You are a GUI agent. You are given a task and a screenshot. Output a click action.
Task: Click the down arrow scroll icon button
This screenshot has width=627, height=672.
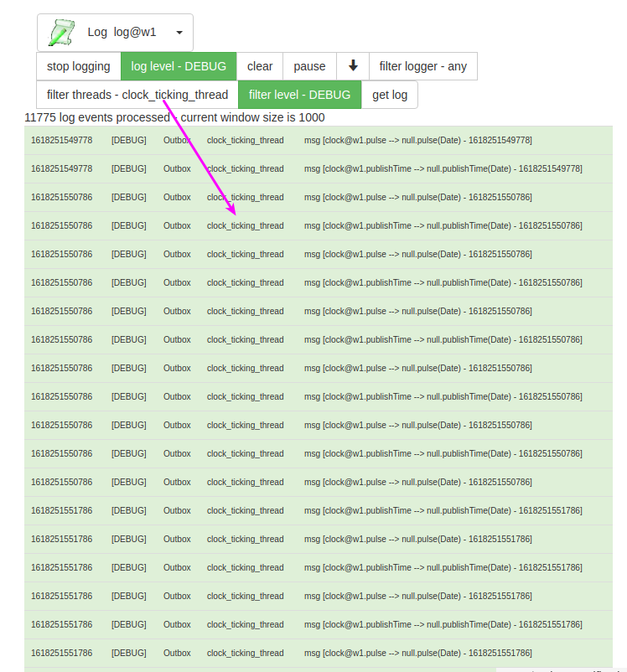[353, 66]
